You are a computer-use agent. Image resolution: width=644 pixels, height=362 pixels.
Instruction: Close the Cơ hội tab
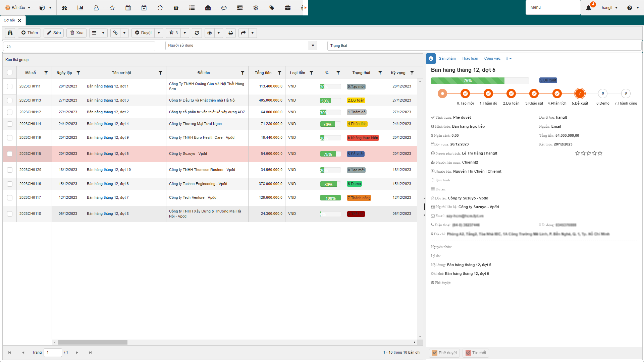point(19,20)
